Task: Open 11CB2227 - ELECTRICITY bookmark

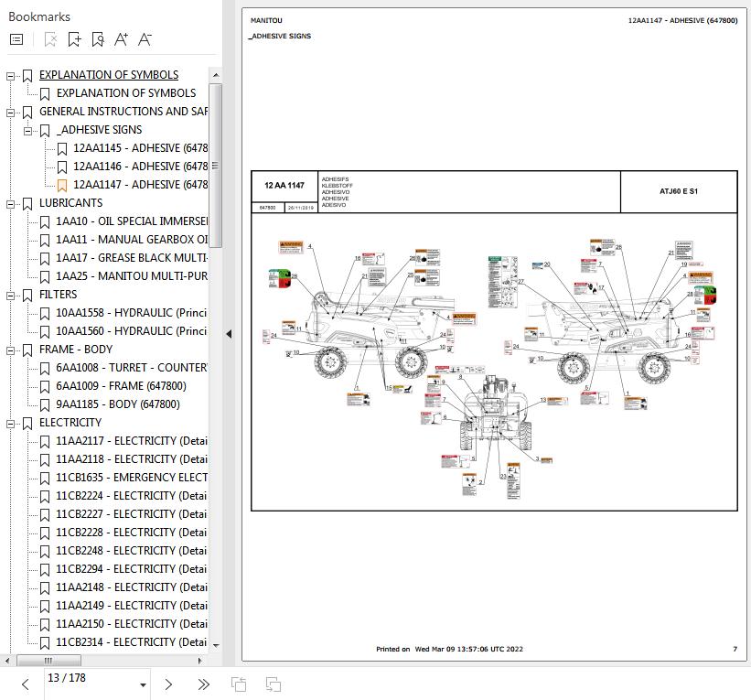Action: 132,513
